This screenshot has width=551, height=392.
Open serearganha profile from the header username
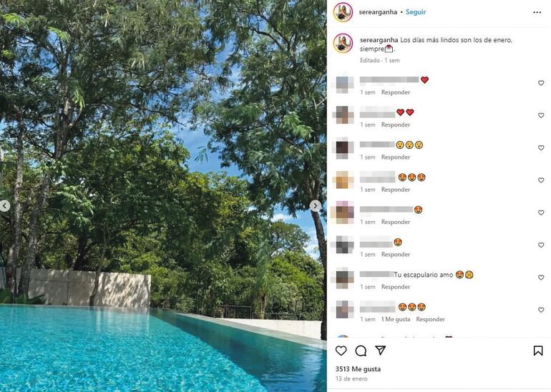(378, 12)
